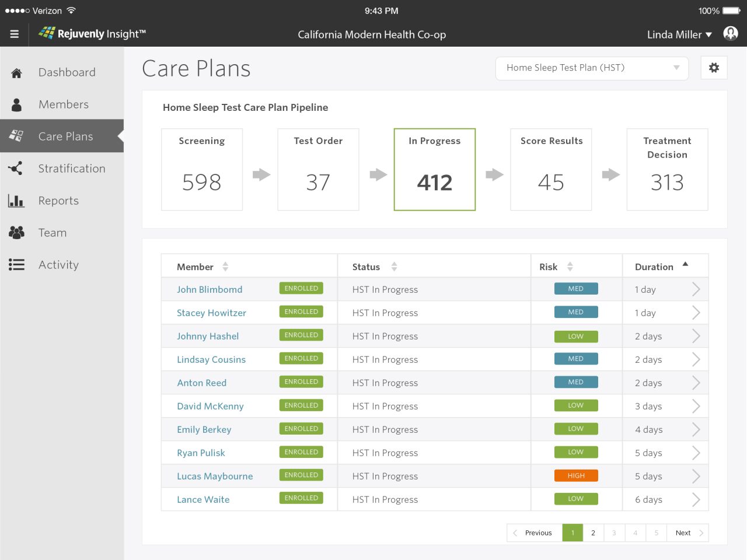This screenshot has height=560, width=747.
Task: Click the Stratification share icon
Action: tap(16, 169)
